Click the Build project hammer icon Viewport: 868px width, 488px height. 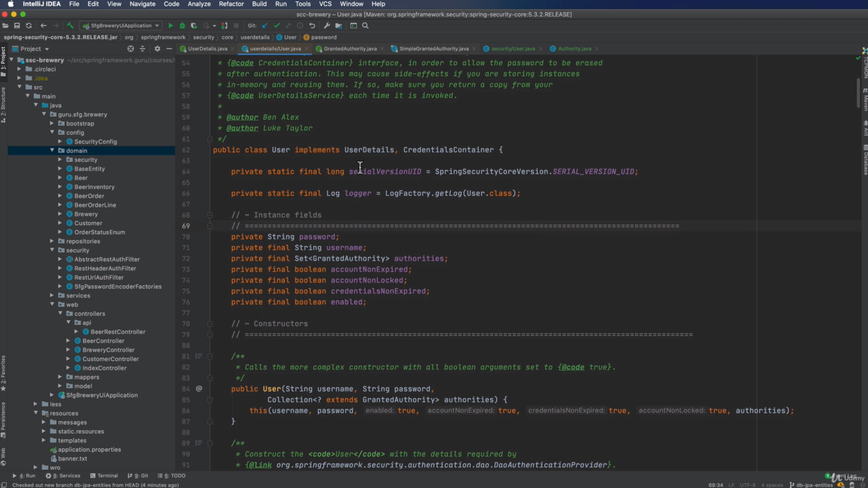tap(70, 26)
